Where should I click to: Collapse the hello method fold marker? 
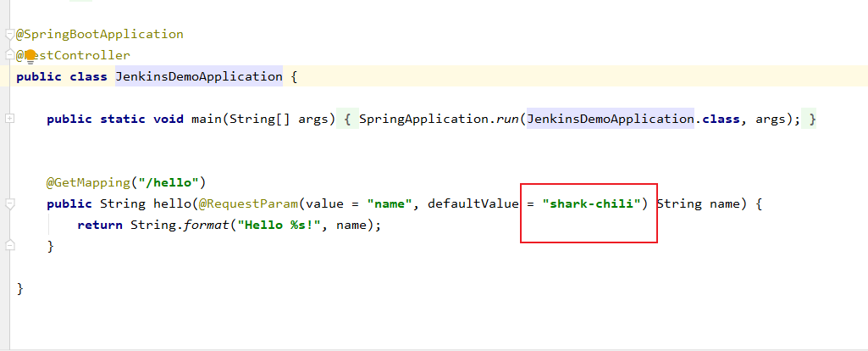(x=9, y=203)
